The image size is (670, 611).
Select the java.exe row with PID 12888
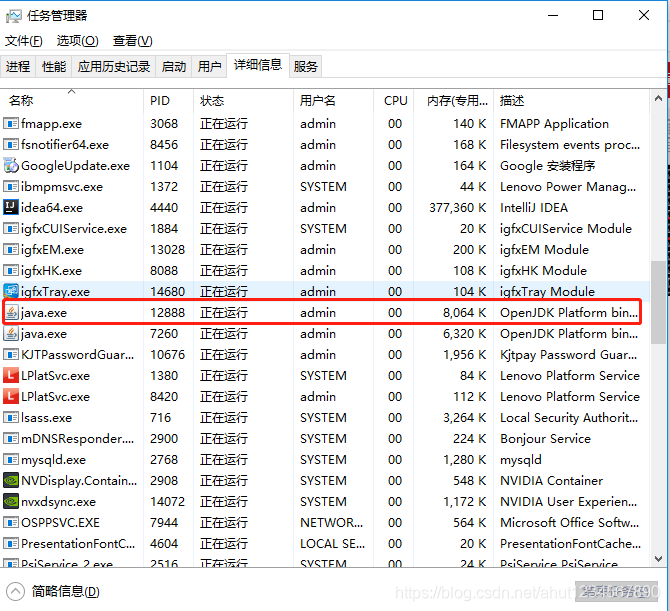(x=322, y=313)
